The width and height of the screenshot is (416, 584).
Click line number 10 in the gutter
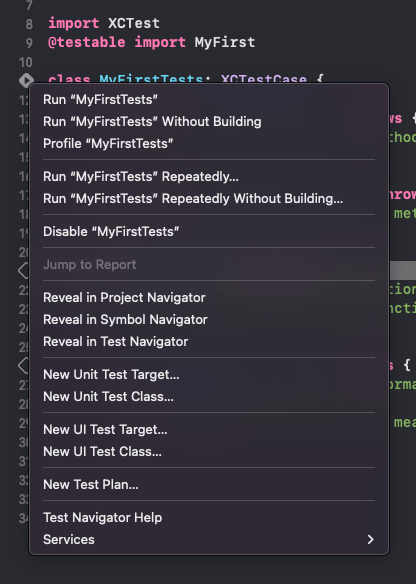pyautogui.click(x=26, y=62)
